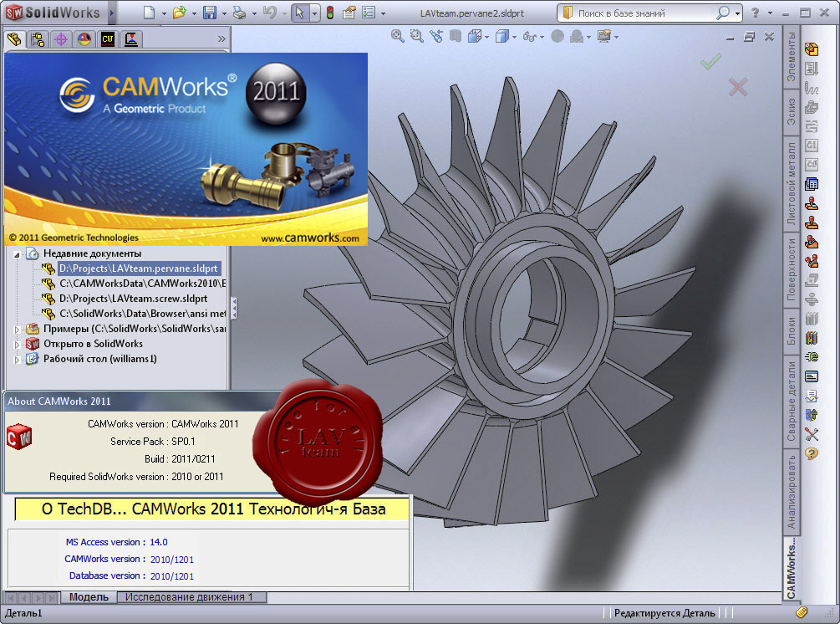
Task: Select D:\Projects\LAVteam.pervane.sldprt recent file
Action: 138,268
